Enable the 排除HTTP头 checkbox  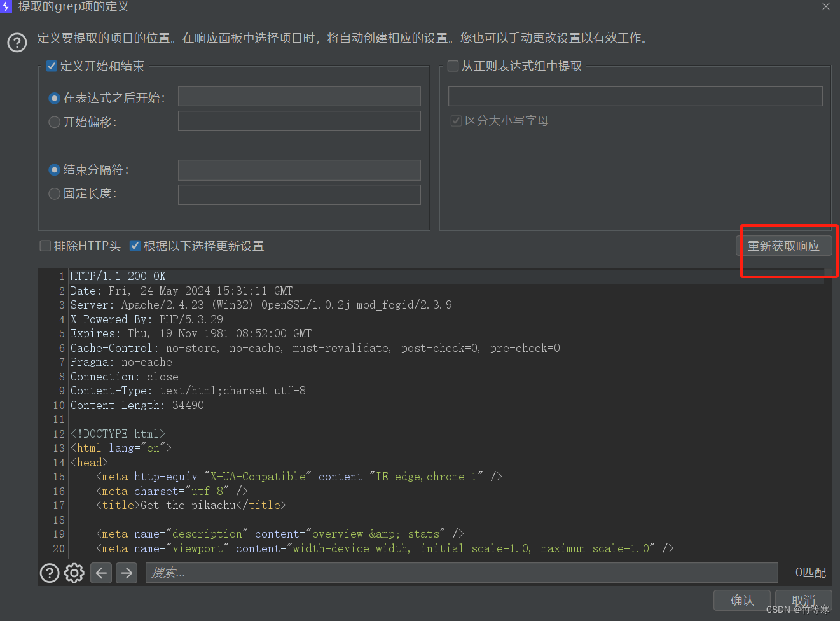click(x=45, y=246)
